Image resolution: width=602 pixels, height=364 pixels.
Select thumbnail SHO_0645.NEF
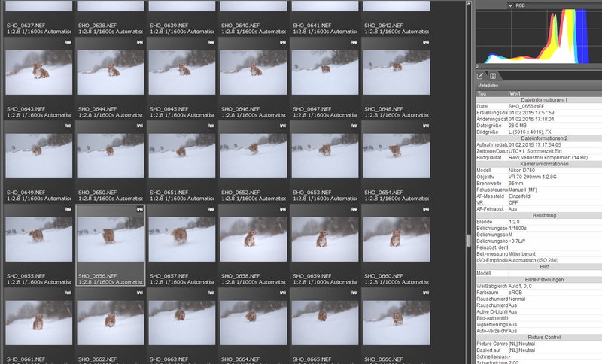coord(182,72)
